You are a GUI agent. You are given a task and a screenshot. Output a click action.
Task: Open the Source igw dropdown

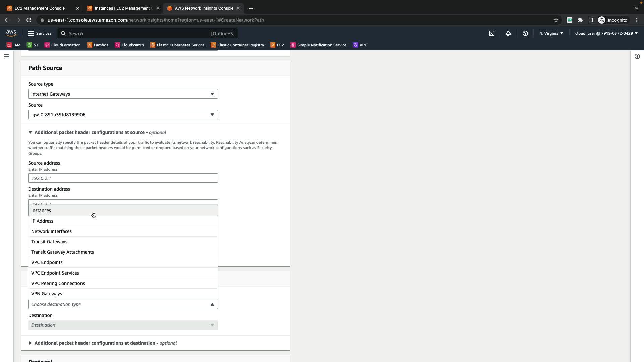pyautogui.click(x=123, y=115)
